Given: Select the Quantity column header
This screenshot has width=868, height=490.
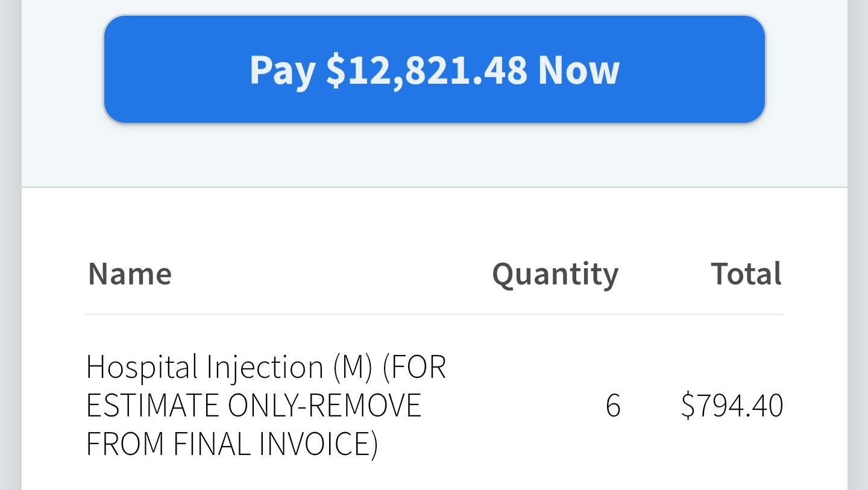Looking at the screenshot, I should click(x=555, y=274).
